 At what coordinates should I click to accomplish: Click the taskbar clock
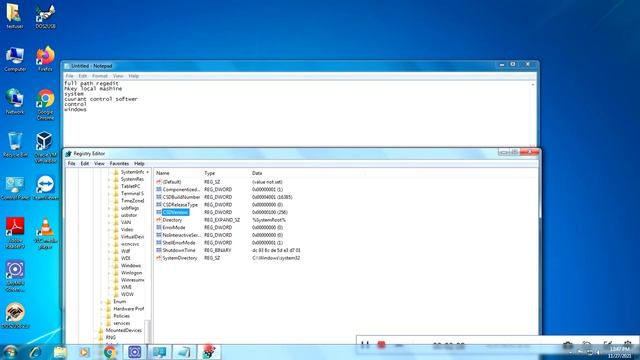620,353
